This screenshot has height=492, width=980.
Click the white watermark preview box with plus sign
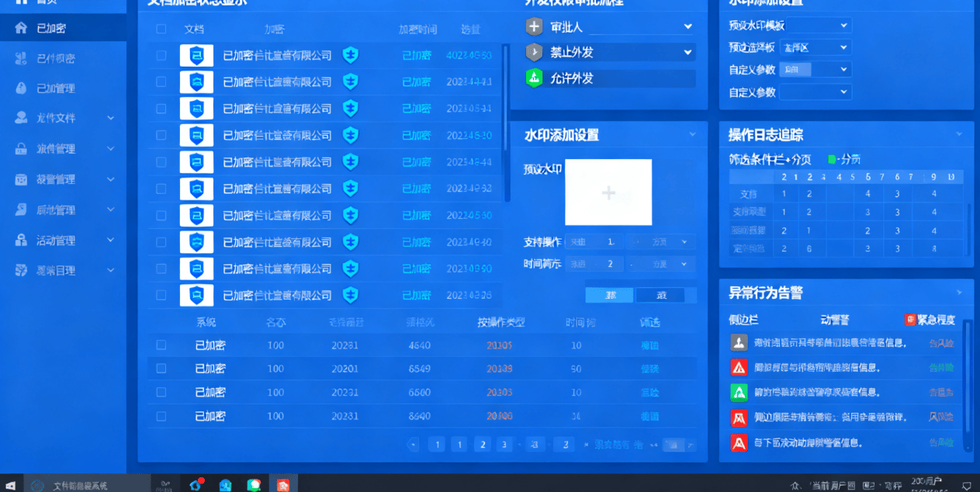tap(608, 192)
